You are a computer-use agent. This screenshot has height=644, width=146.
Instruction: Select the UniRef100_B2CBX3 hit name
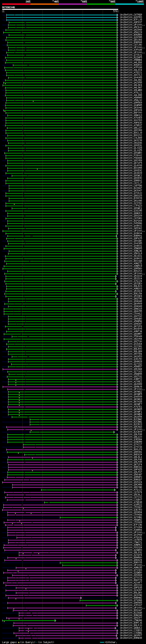(x=131, y=424)
